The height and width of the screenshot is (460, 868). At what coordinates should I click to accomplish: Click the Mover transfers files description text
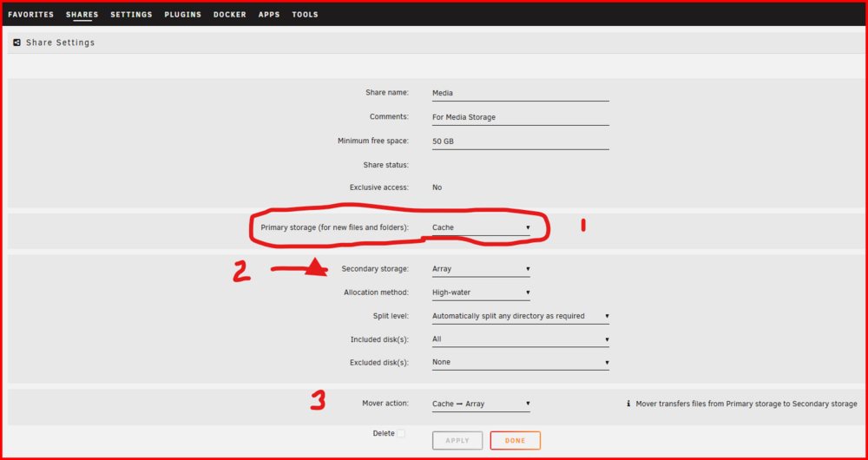coord(746,404)
